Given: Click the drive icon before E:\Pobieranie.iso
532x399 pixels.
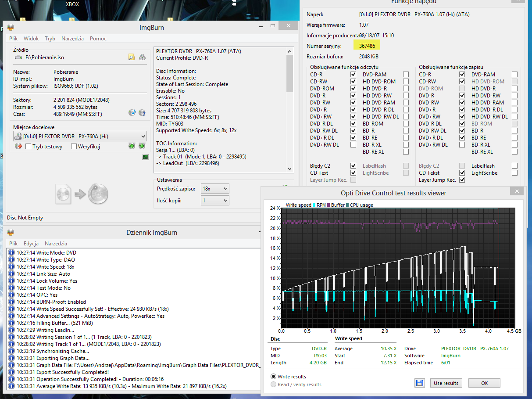Looking at the screenshot, I should click(18, 58).
